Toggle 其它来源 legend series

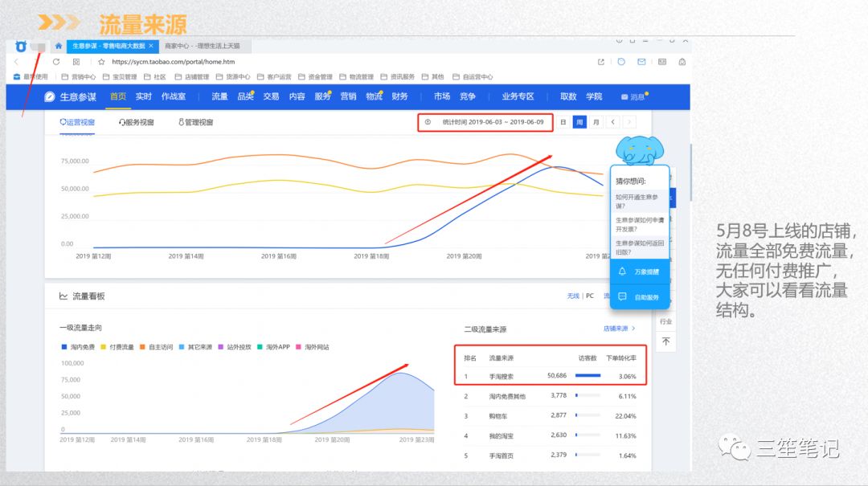[195, 347]
